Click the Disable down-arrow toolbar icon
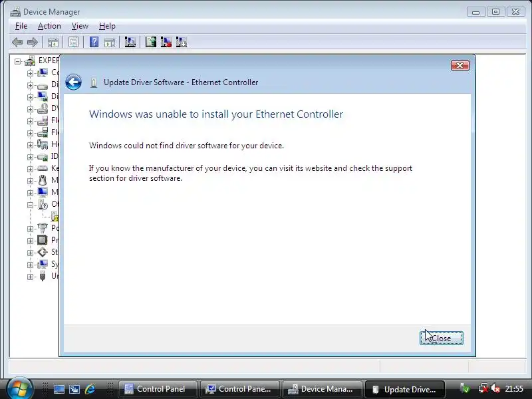 182,42
